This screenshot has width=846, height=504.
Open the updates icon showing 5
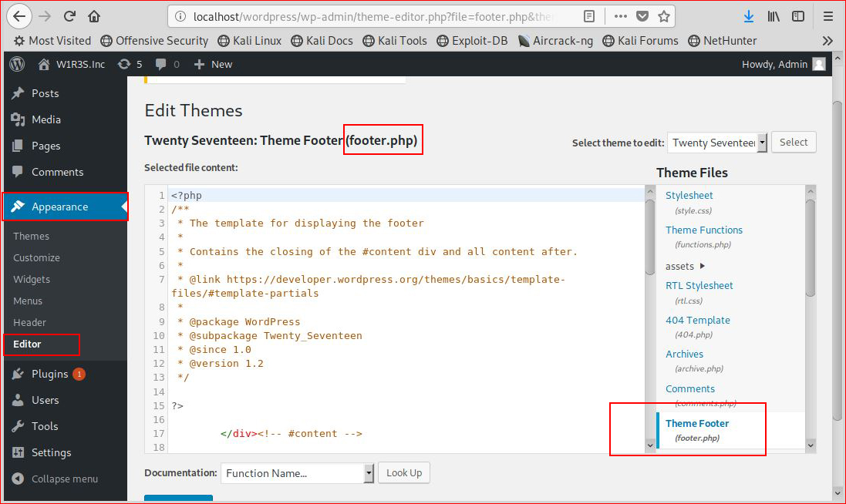pyautogui.click(x=130, y=64)
